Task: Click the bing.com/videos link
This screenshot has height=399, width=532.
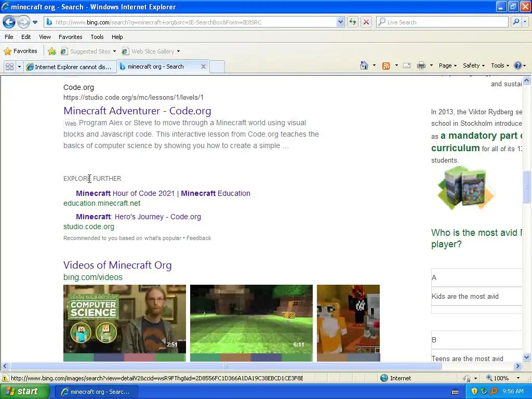Action: [x=92, y=277]
